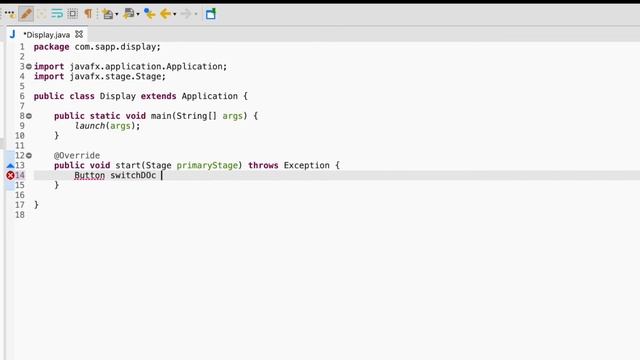Viewport: 640px width, 360px height.
Task: Click 'Exception' in the throws clause
Action: (307, 165)
